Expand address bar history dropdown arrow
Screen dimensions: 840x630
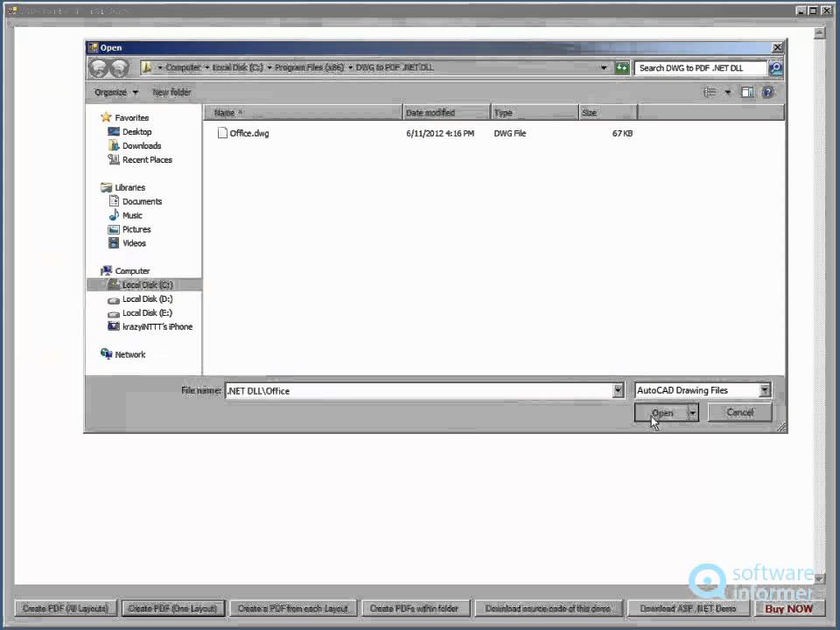click(604, 68)
